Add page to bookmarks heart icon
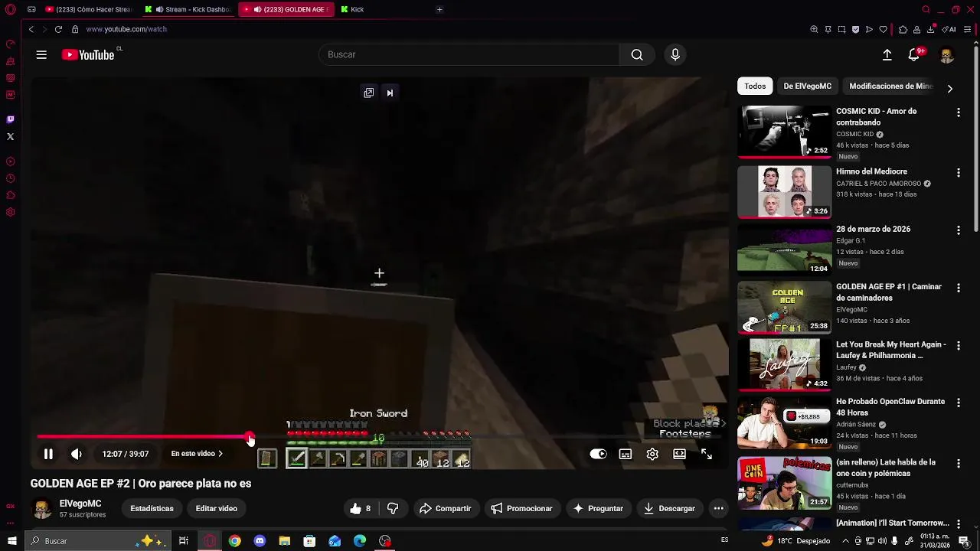This screenshot has height=551, width=980. pos(883,29)
